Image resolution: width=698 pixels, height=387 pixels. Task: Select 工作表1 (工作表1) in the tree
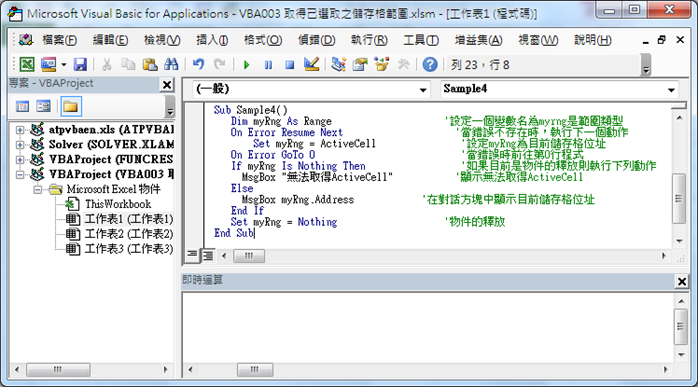point(129,219)
